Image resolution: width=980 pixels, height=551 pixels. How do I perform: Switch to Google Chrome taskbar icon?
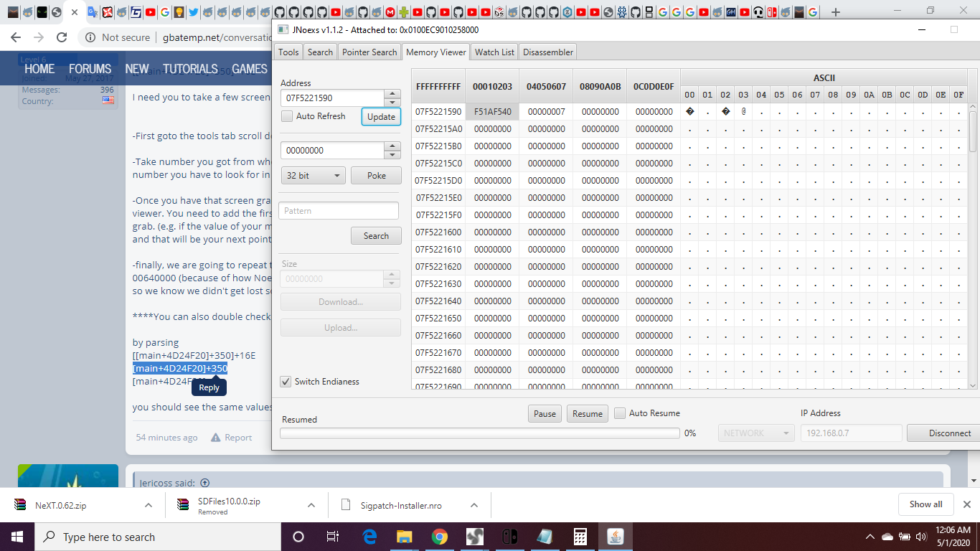pos(440,537)
